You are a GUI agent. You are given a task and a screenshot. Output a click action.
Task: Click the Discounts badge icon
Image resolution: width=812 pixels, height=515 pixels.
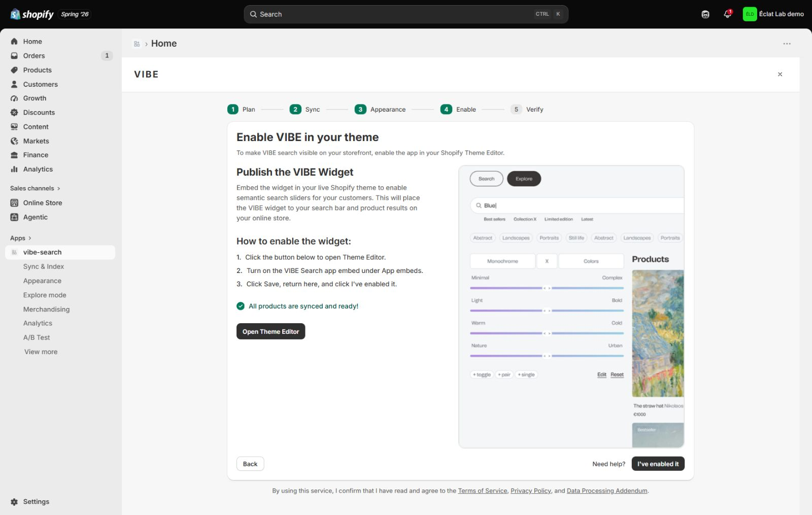tap(14, 113)
